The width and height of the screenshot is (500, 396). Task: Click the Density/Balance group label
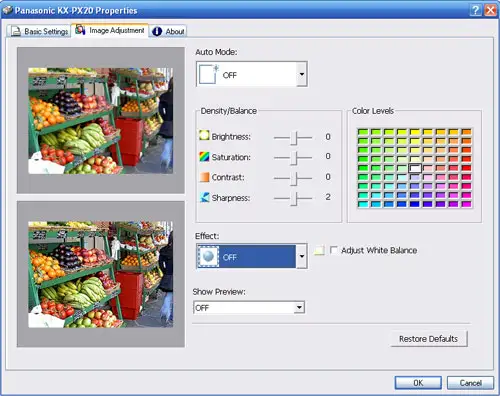(229, 111)
